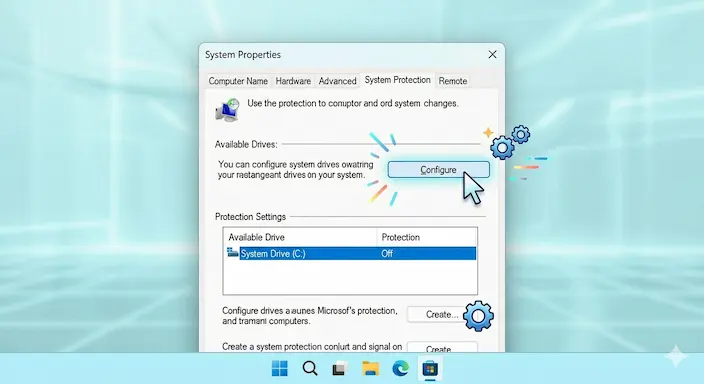The image size is (704, 384).
Task: Open Microsoft Store from the taskbar
Action: [x=430, y=369]
